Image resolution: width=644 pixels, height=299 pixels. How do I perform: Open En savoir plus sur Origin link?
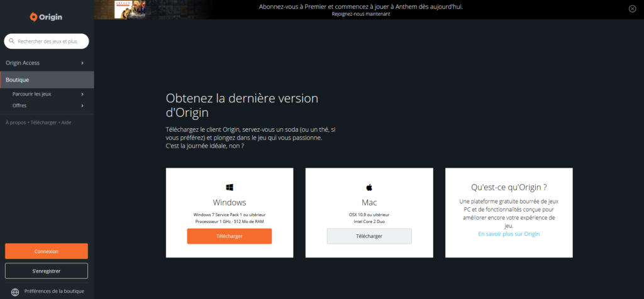tap(509, 234)
